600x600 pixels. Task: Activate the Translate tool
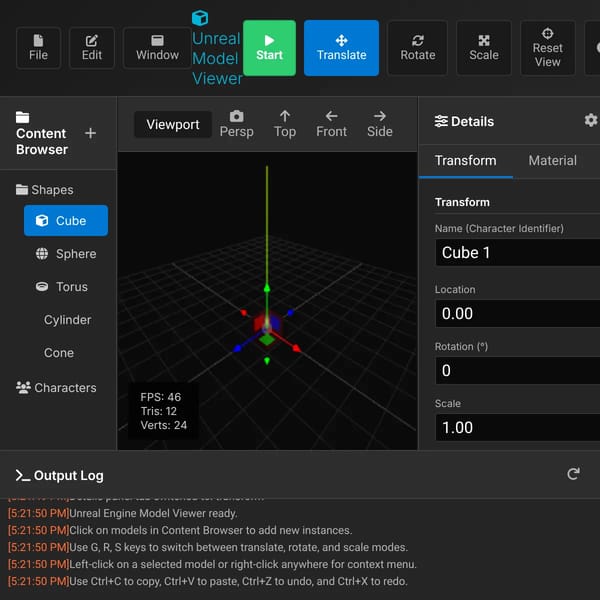click(x=341, y=48)
